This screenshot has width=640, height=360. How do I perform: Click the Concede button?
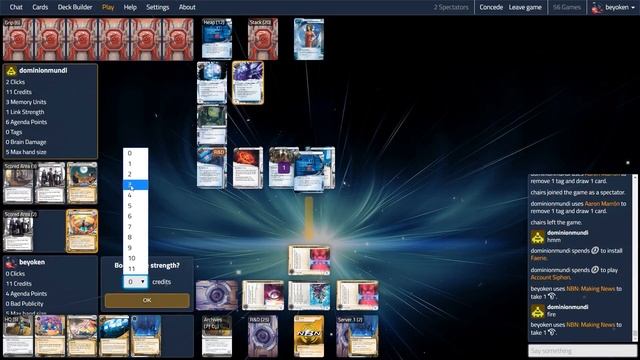click(x=491, y=7)
